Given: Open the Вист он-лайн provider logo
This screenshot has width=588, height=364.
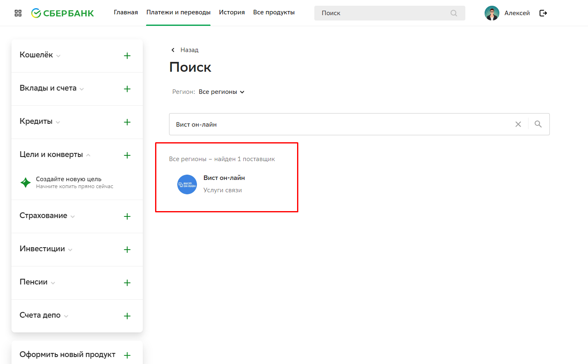Looking at the screenshot, I should [187, 184].
